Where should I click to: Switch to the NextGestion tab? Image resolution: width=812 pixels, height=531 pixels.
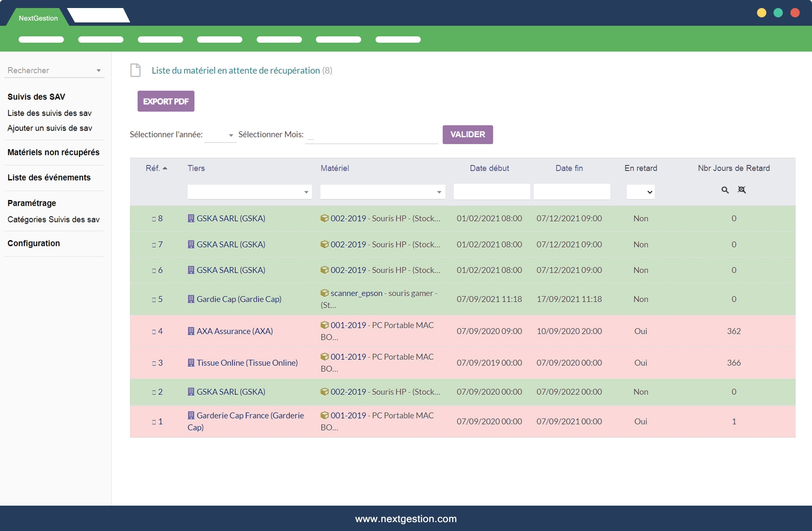coord(38,18)
